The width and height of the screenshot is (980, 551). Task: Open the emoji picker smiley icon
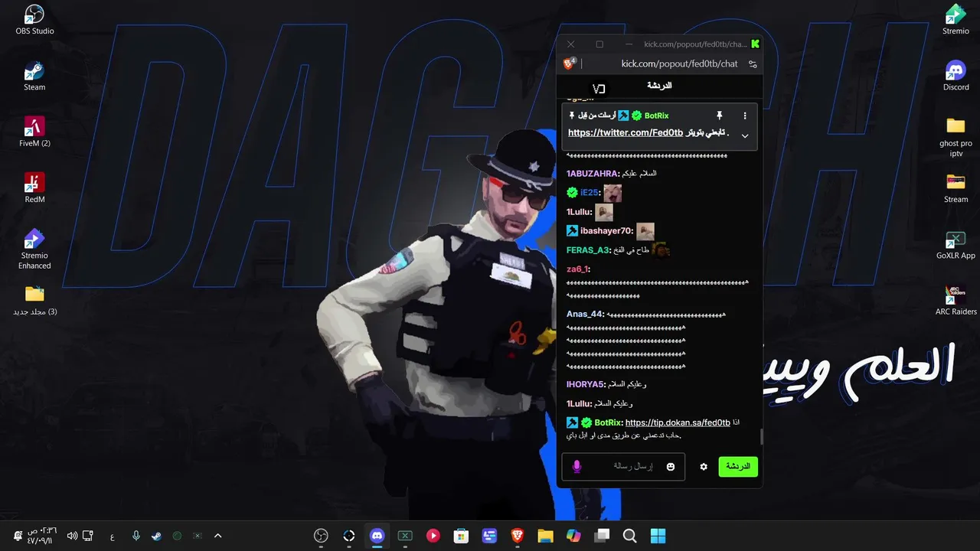coord(671,467)
